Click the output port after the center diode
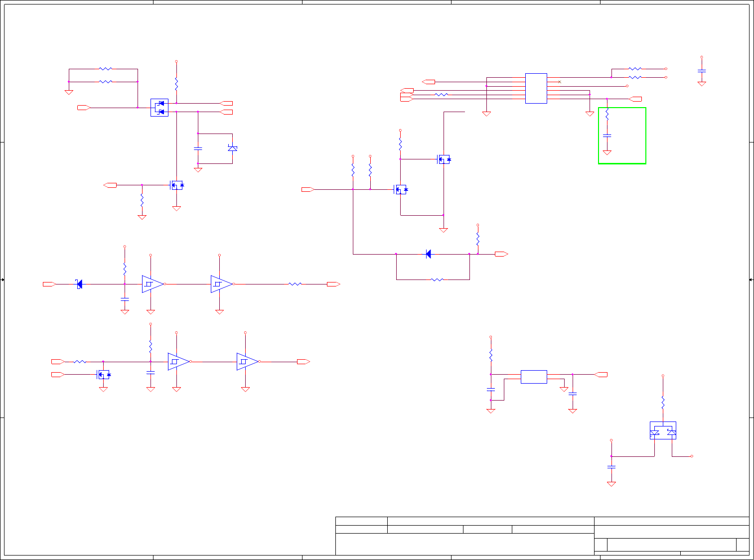Image resolution: width=754 pixels, height=560 pixels. (x=501, y=254)
